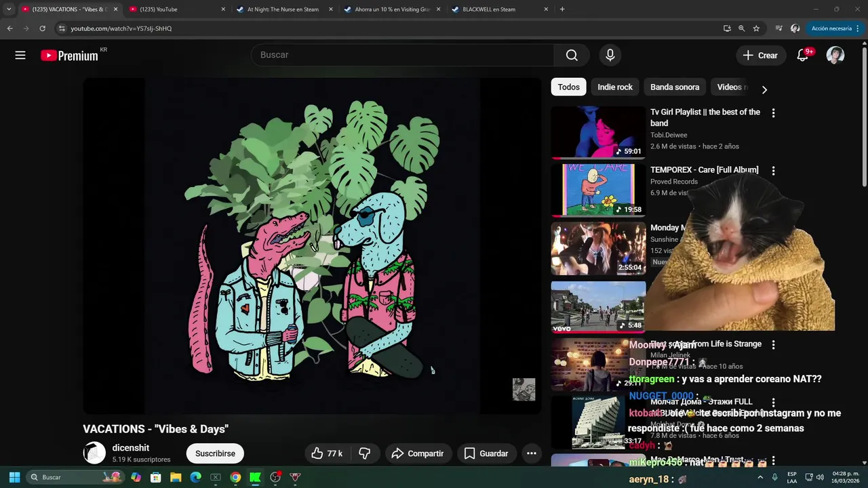Open Copilot from taskbar
This screenshot has width=868, height=488.
[x=136, y=477]
